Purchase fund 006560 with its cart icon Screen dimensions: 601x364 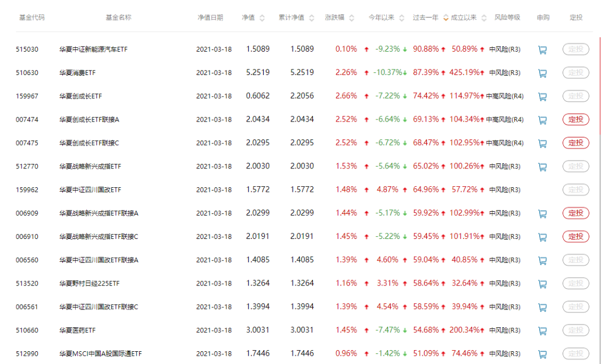(x=543, y=260)
